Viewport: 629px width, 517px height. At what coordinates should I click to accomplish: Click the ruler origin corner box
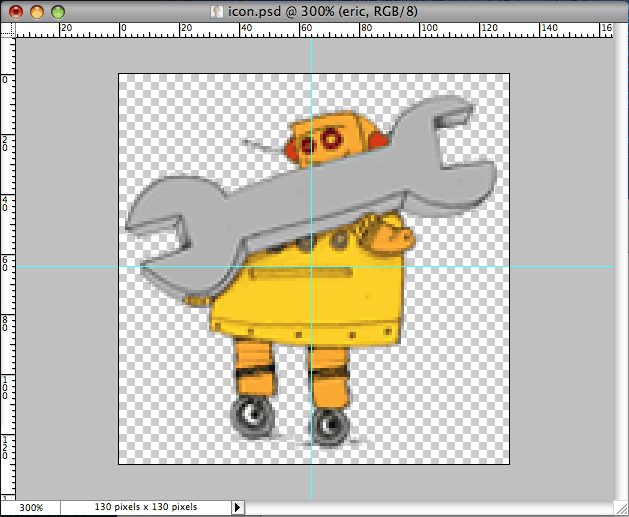click(8, 30)
